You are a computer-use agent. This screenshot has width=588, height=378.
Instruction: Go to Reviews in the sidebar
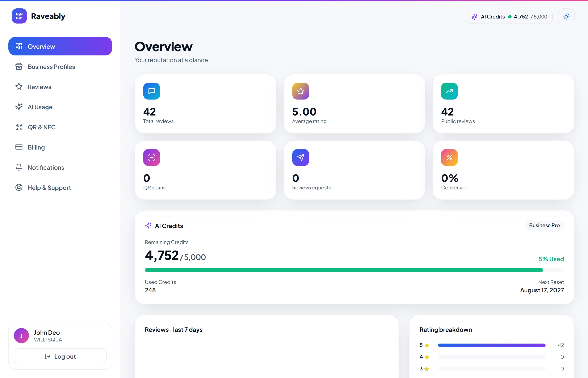point(60,87)
